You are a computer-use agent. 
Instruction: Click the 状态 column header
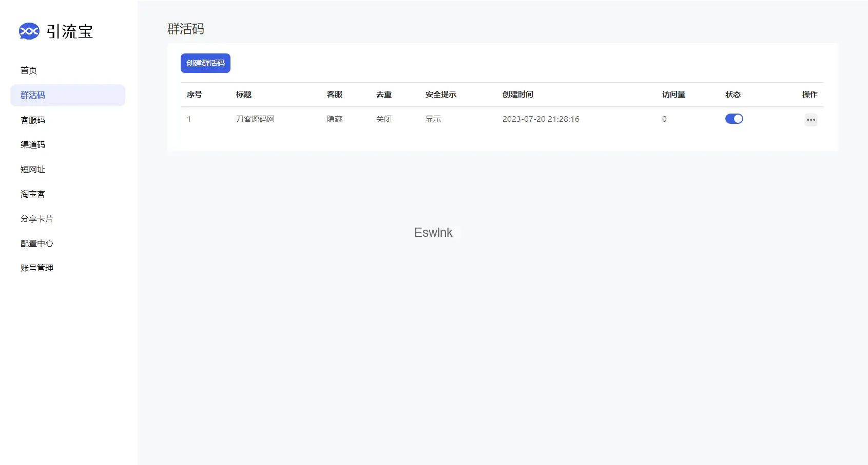tap(732, 94)
